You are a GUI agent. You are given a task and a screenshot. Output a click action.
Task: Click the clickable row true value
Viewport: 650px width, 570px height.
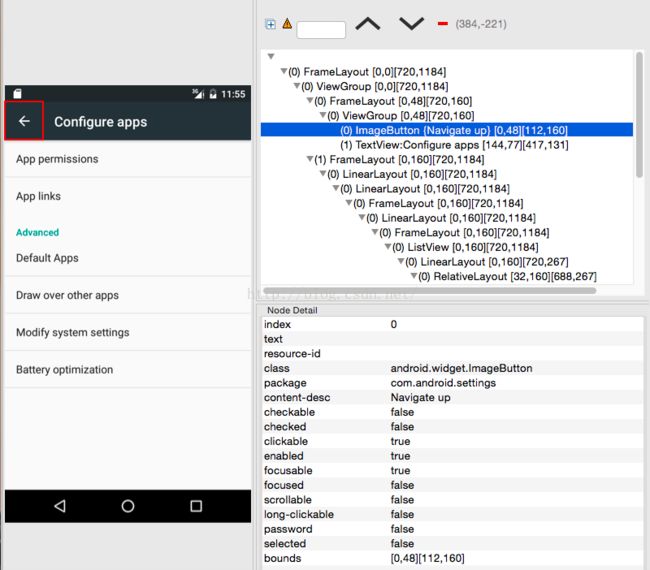tap(400, 441)
